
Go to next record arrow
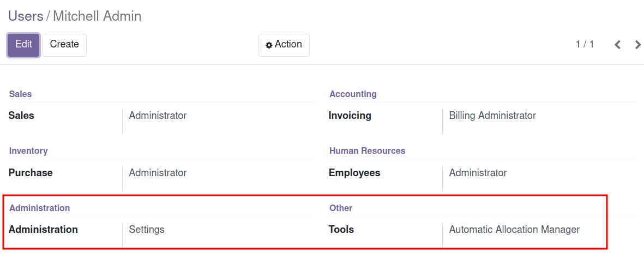638,45
